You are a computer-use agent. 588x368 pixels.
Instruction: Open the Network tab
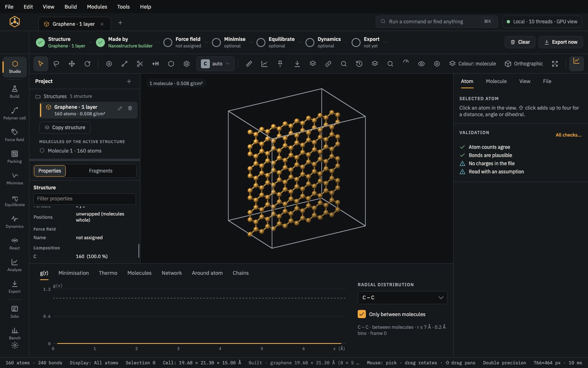(x=171, y=273)
